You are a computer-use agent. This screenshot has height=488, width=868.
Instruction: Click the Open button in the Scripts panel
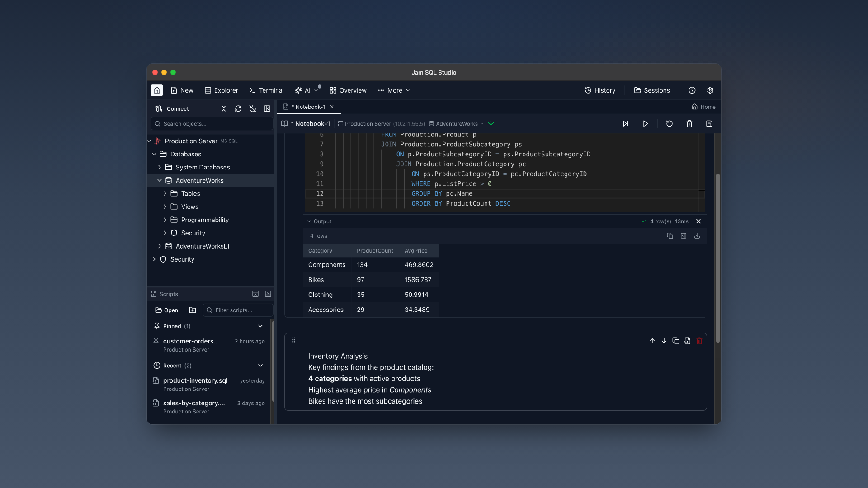pyautogui.click(x=166, y=310)
